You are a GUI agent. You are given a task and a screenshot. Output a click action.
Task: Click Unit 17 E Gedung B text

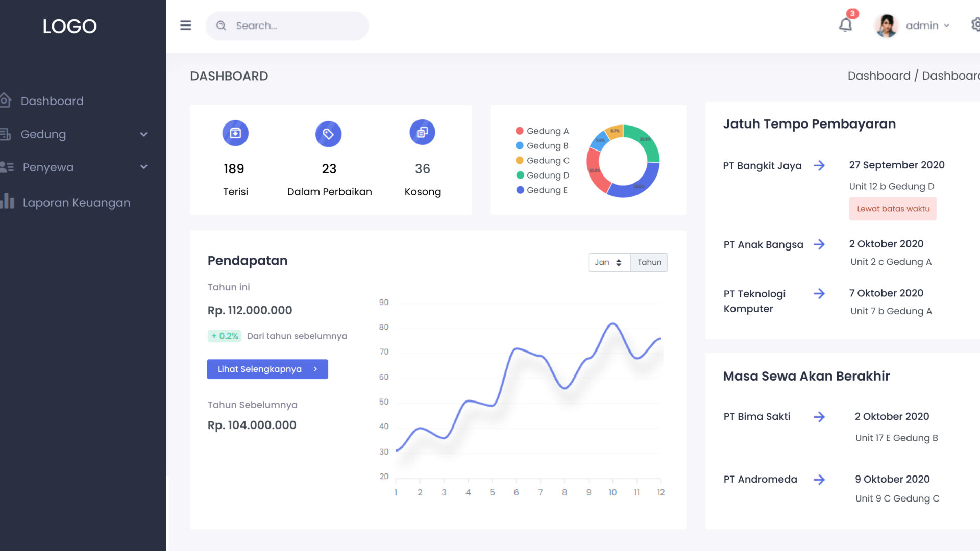click(x=897, y=438)
